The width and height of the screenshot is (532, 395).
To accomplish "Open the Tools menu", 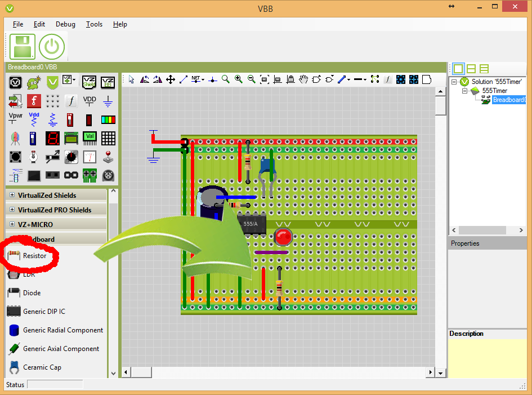I will 94,24.
